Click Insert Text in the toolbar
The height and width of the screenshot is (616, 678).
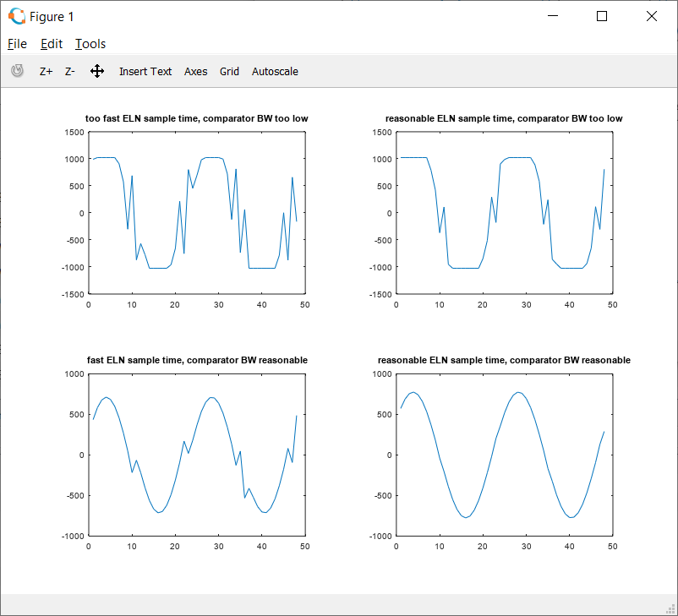coord(145,72)
